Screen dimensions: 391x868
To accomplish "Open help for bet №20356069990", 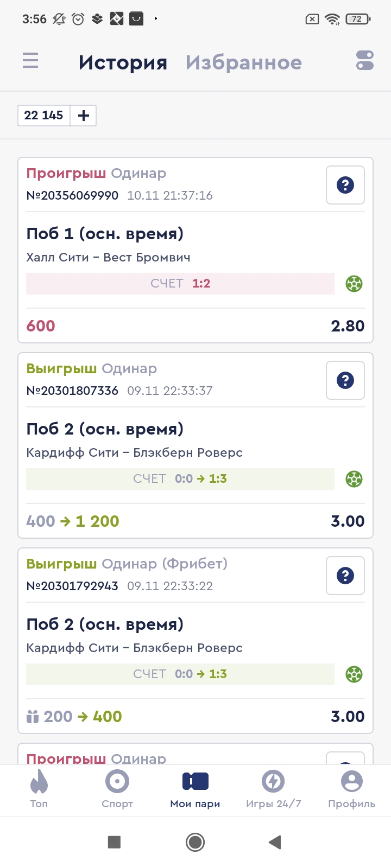I will click(x=345, y=185).
